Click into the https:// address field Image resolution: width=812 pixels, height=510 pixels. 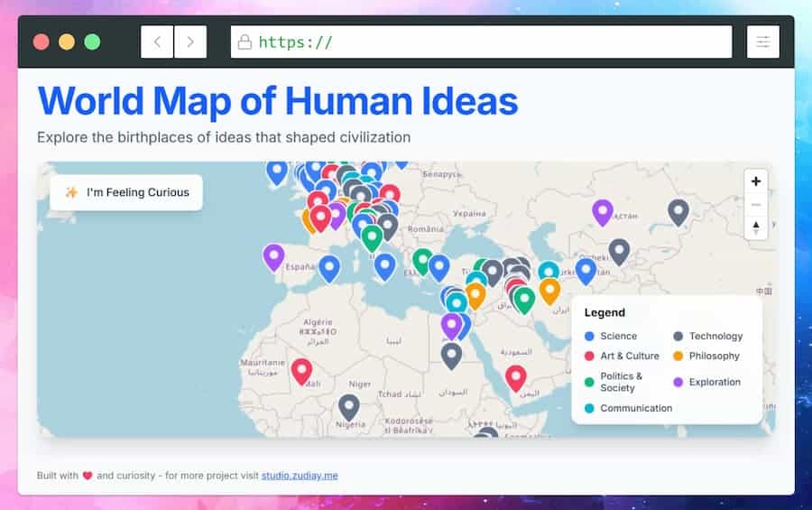[x=481, y=42]
